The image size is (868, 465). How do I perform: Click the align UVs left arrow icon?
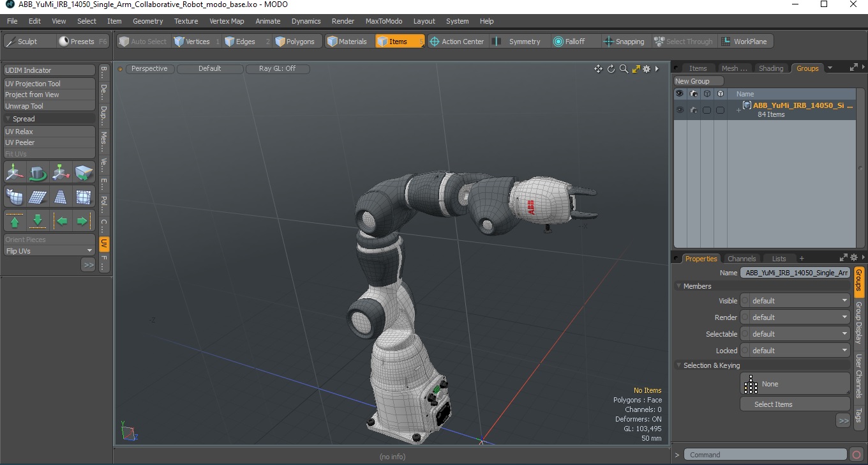point(61,221)
